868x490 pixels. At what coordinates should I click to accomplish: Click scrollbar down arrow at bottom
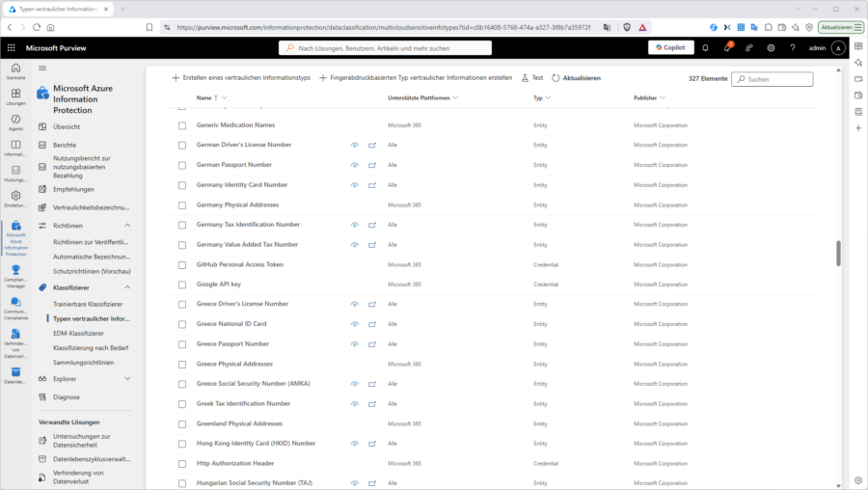coord(838,485)
